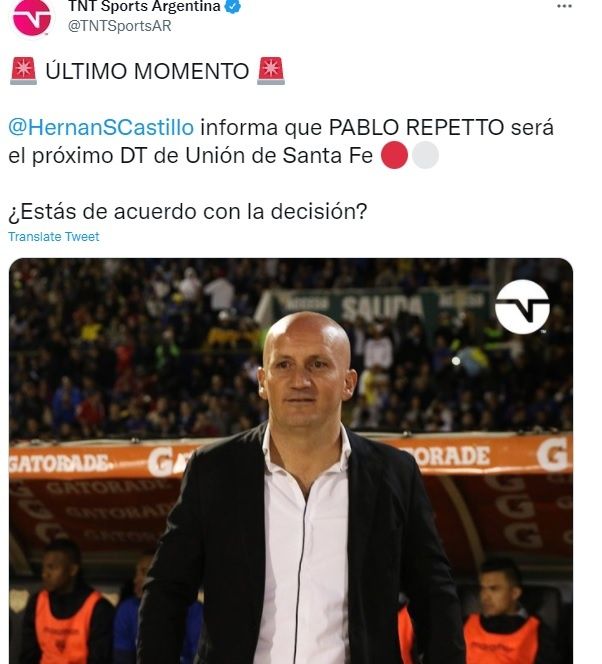Viewport: 602px width, 664px height.
Task: Click the red circle emoji
Action: click(394, 155)
